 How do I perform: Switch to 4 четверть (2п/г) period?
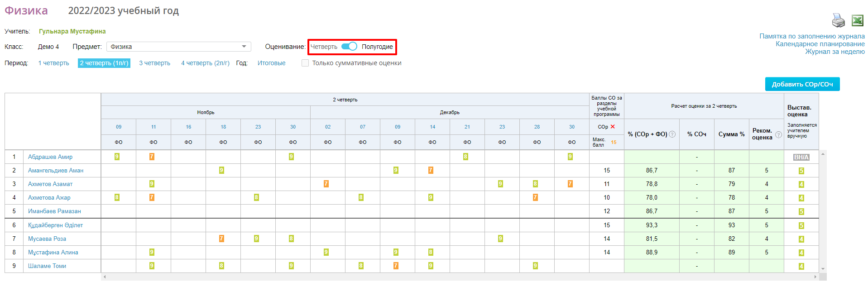205,63
